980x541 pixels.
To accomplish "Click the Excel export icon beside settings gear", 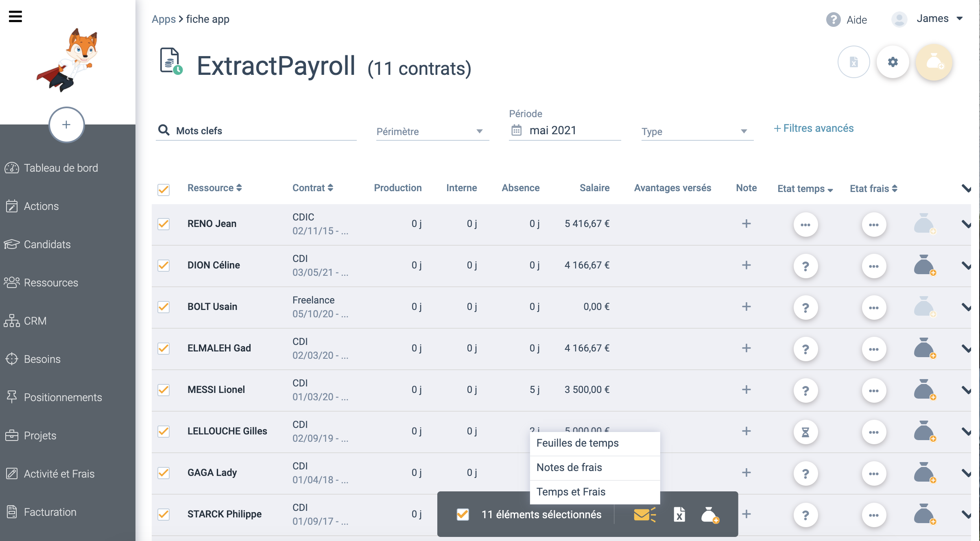I will tap(853, 62).
